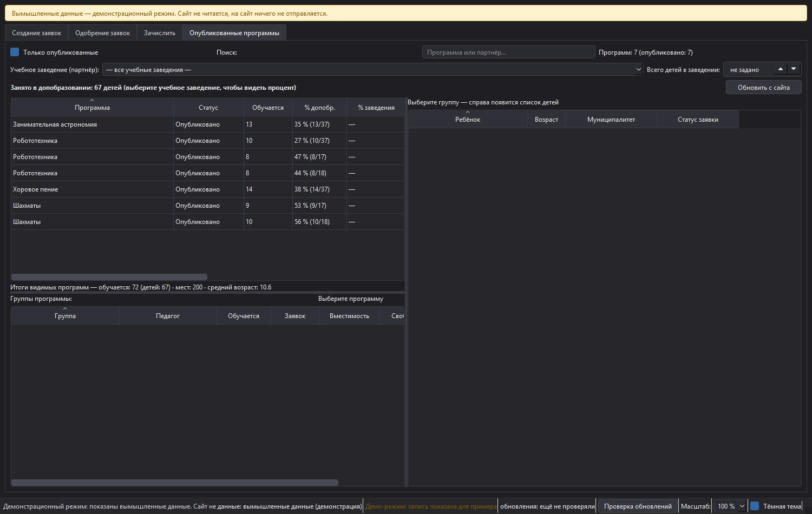Decrease «Всего детей в заведении» with down arrow
The width and height of the screenshot is (812, 514).
click(x=794, y=69)
